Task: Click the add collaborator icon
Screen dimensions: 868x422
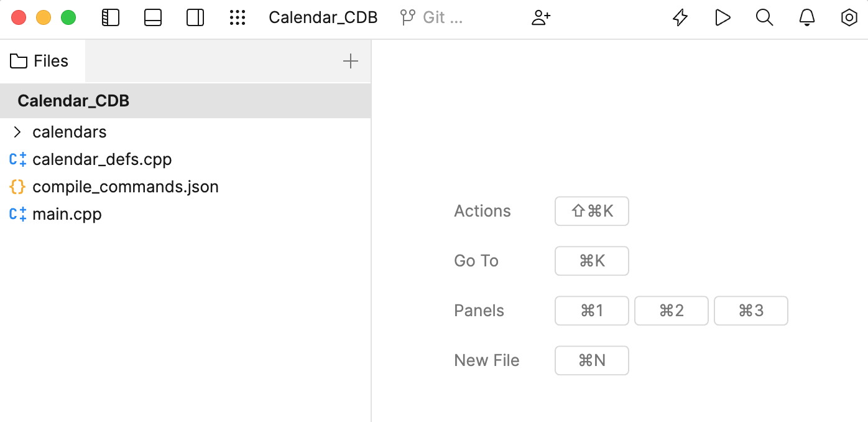Action: [540, 17]
